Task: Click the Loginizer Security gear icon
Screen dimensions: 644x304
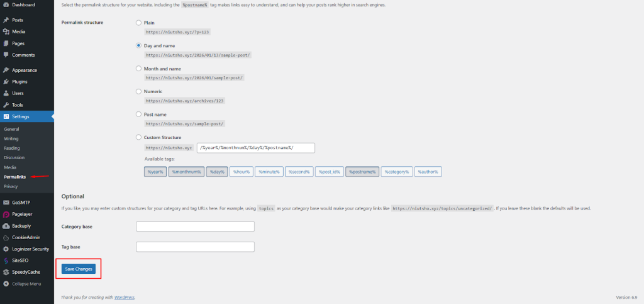Action: pos(6,249)
